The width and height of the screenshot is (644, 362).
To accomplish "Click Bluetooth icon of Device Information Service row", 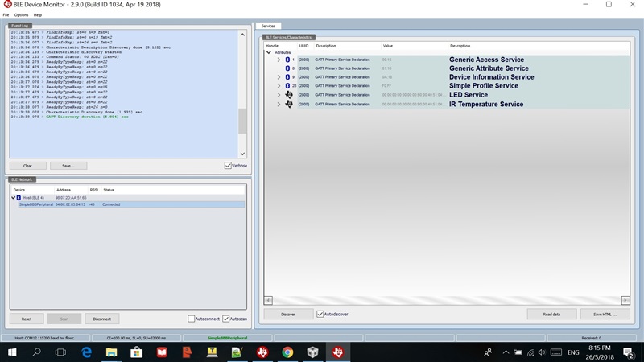I will 287,76.
